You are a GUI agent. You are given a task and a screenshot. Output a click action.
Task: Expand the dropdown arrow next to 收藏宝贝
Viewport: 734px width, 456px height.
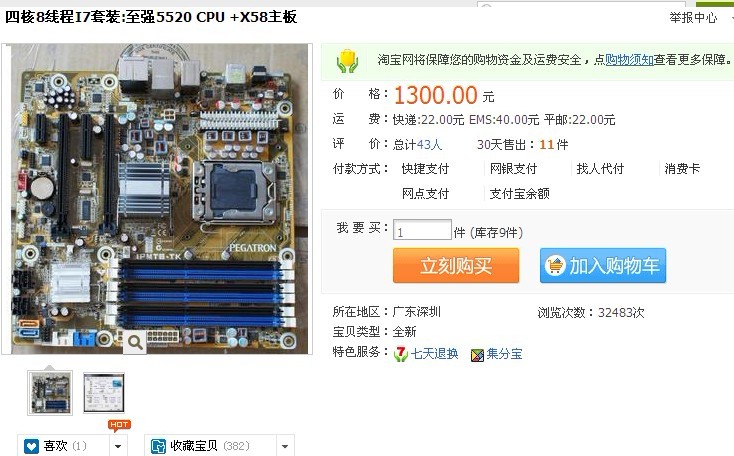[285, 446]
